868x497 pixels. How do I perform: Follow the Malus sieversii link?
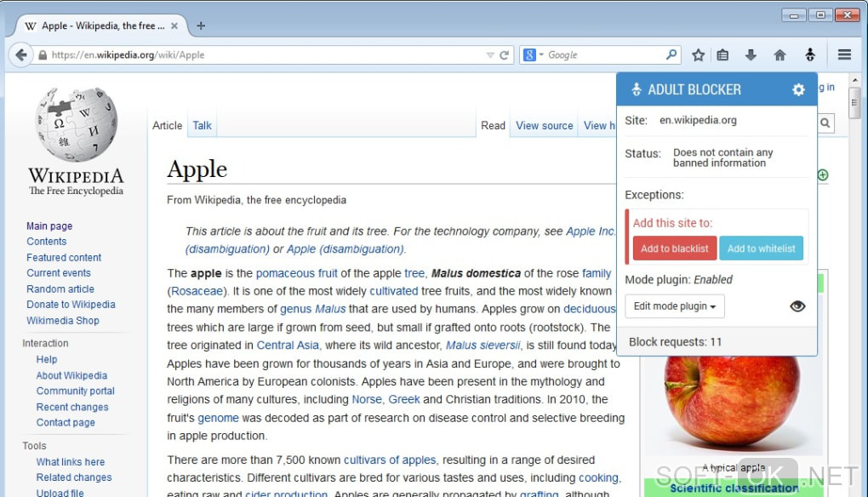tap(483, 346)
